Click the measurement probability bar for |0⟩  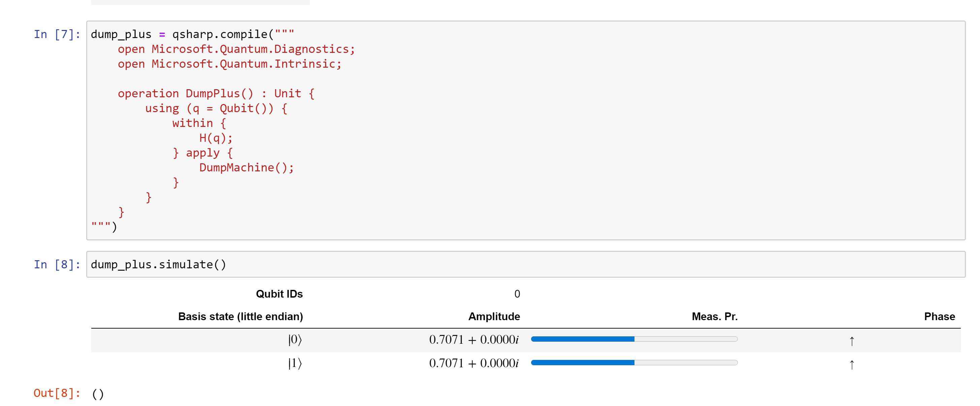[x=634, y=339]
